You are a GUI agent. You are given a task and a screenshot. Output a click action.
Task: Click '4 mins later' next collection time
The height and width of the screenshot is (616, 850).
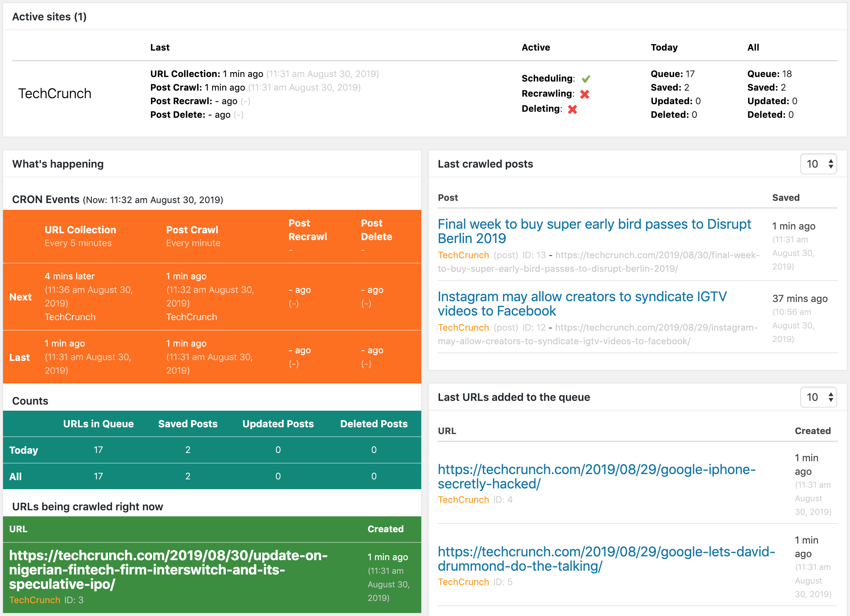69,276
